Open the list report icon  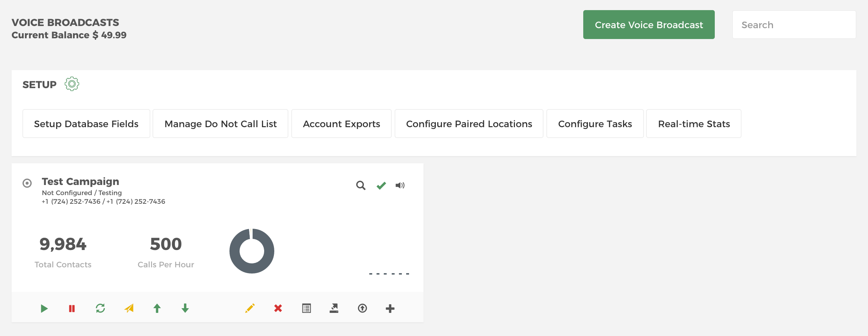pyautogui.click(x=306, y=308)
